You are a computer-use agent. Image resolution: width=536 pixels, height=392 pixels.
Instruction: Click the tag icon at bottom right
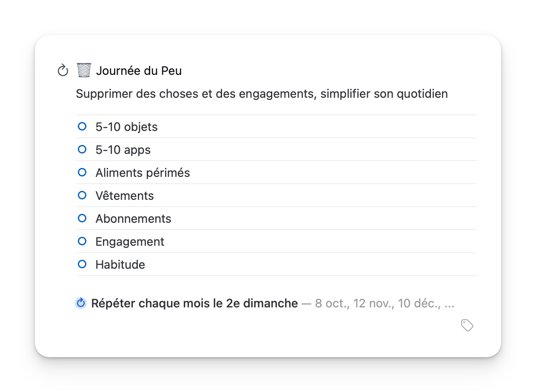pyautogui.click(x=467, y=326)
